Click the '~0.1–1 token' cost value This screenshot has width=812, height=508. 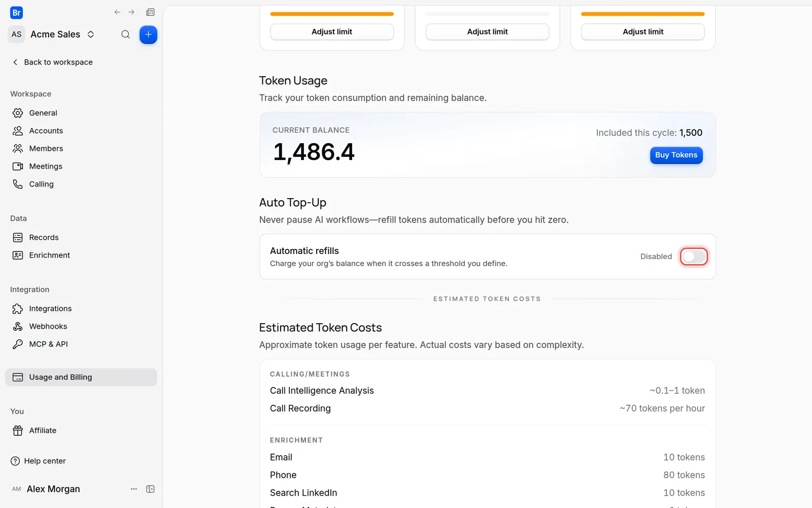pos(677,391)
